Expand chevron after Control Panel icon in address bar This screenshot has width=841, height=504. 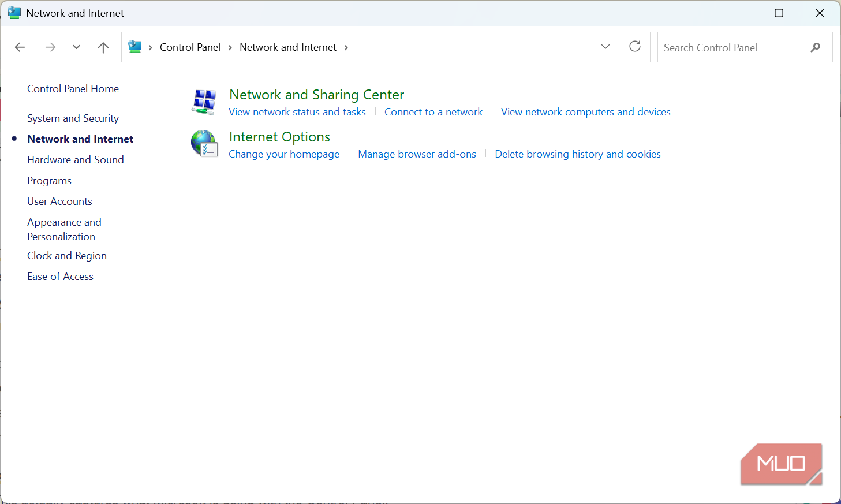tap(151, 47)
